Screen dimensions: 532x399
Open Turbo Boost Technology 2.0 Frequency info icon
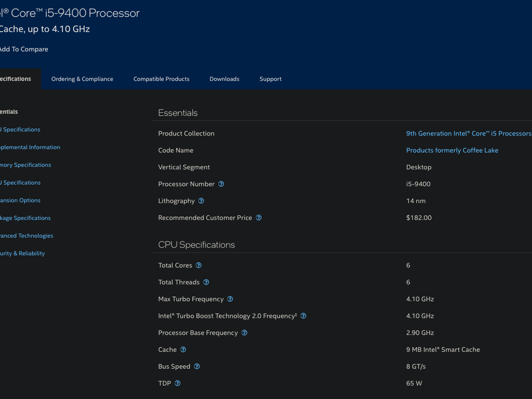pos(303,316)
